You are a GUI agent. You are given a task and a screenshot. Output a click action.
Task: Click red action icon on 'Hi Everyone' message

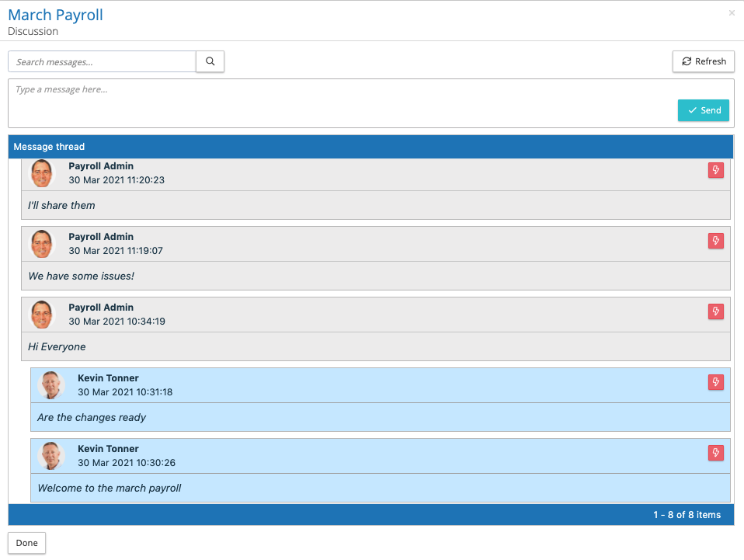coord(715,311)
